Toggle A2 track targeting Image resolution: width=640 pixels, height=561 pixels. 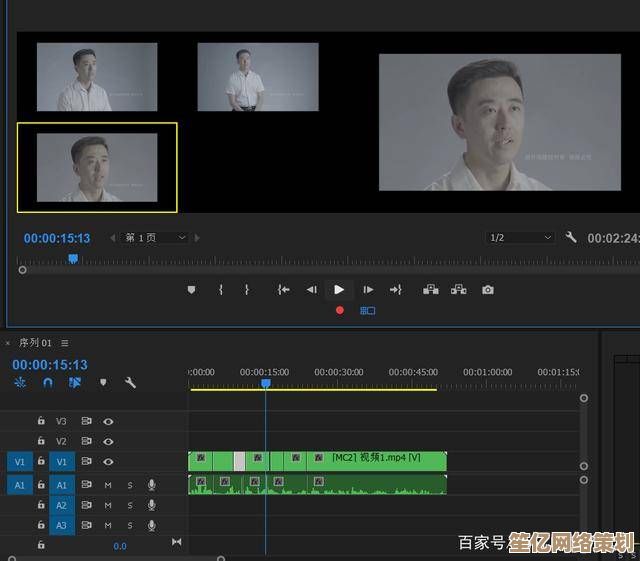[62, 505]
